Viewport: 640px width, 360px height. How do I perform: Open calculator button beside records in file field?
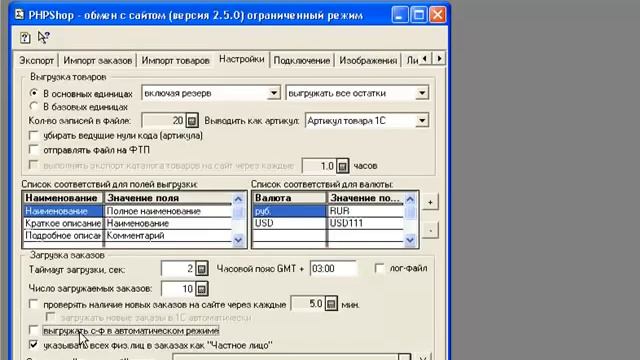point(192,120)
